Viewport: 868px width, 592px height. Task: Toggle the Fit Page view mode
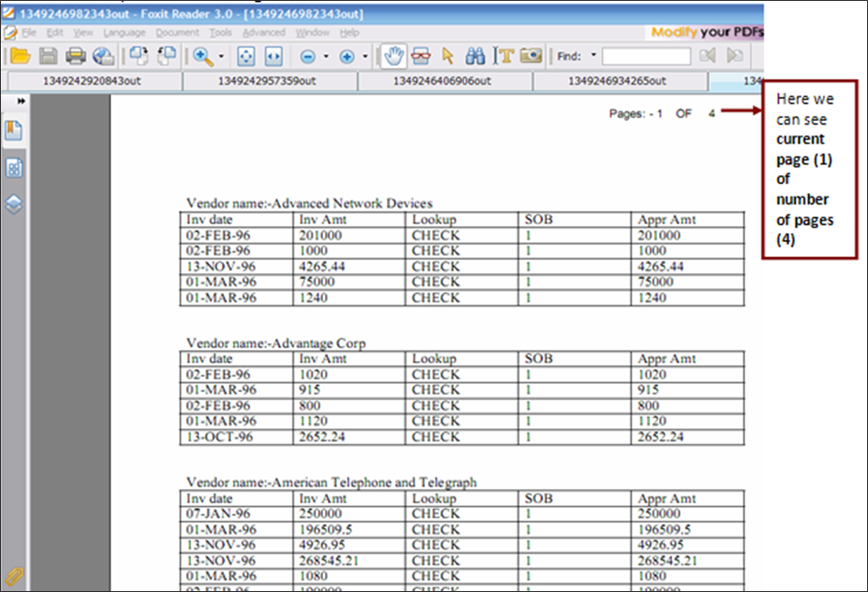click(245, 56)
